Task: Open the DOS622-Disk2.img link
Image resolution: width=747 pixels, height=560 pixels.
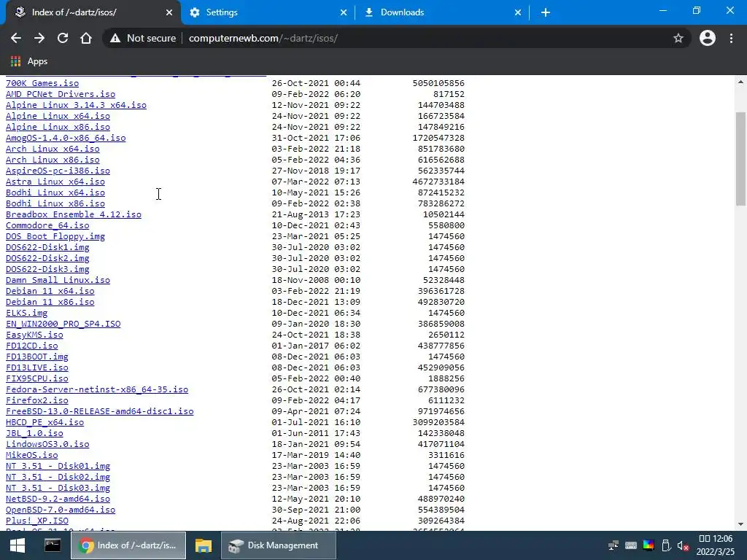Action: (47, 259)
